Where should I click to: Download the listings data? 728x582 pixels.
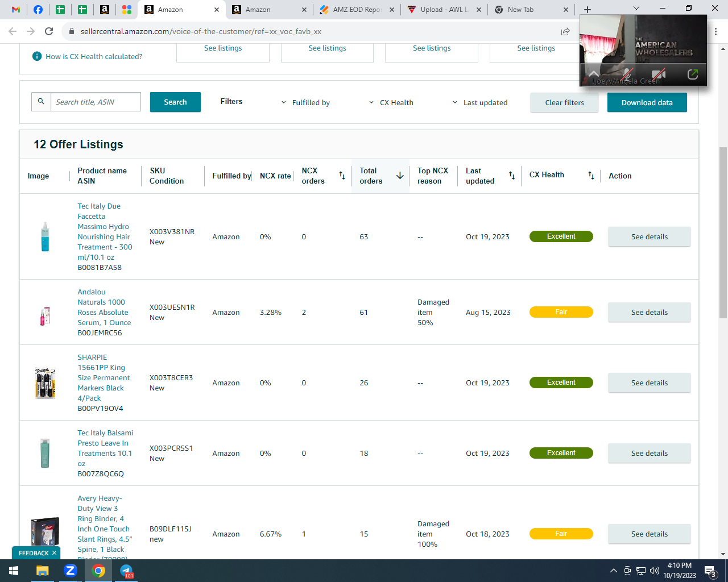tap(647, 102)
